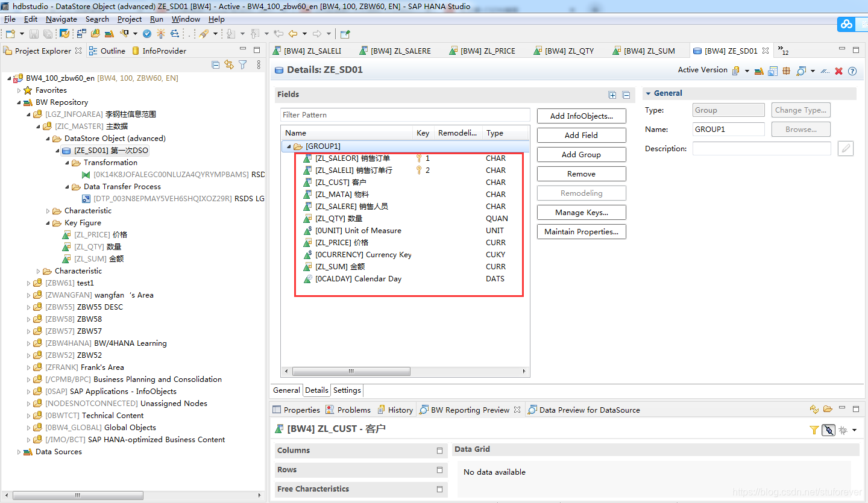The height and width of the screenshot is (503, 868).
Task: Click the Add Group button
Action: pos(581,155)
